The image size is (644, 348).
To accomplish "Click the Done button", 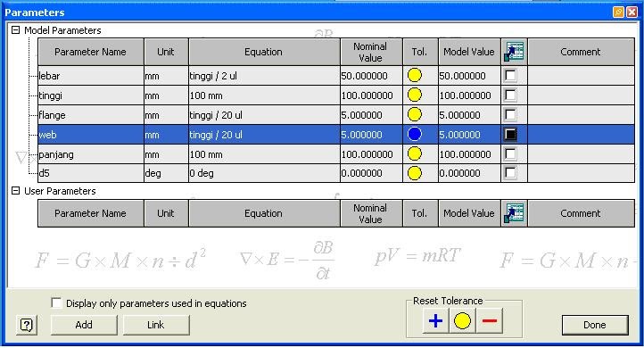I will tap(595, 325).
